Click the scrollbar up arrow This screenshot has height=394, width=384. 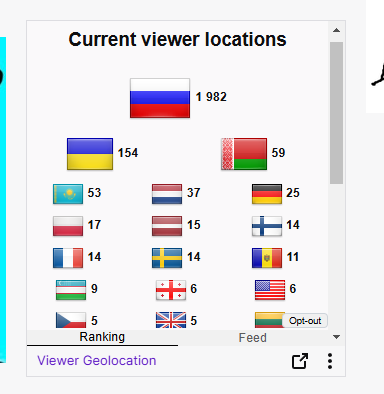tap(336, 30)
